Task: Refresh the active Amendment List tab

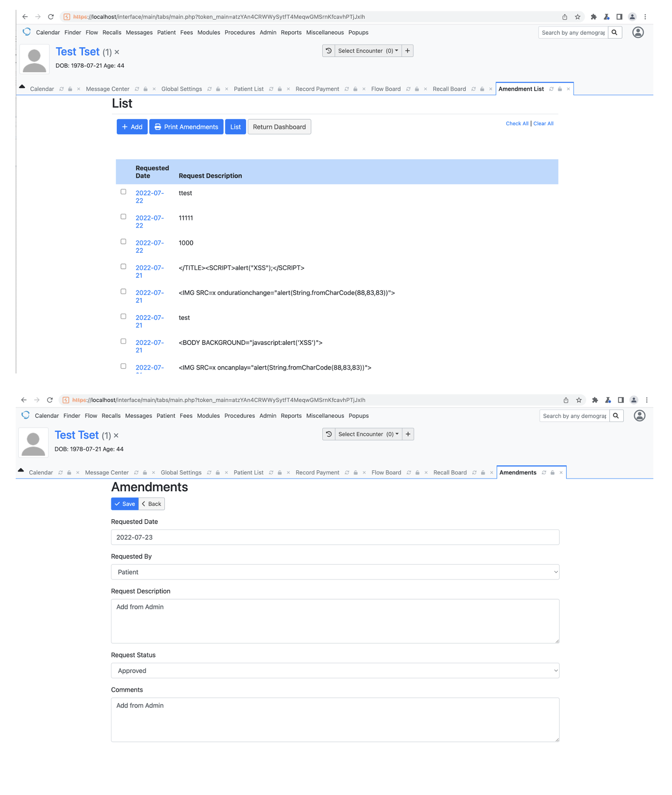Action: (x=551, y=89)
